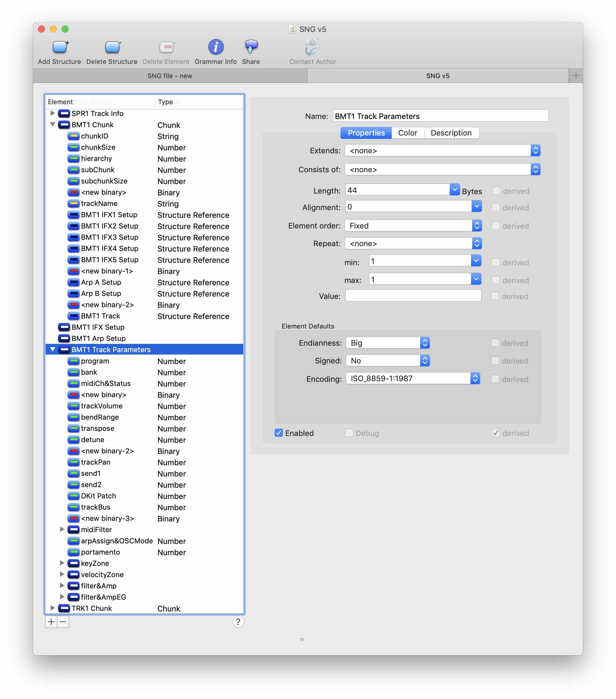Click the Delete Structure toolbar icon
This screenshot has width=616, height=699.
(112, 47)
